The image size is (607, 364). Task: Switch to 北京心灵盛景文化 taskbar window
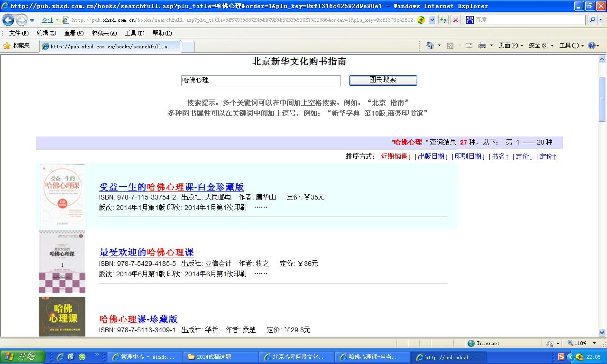point(296,357)
